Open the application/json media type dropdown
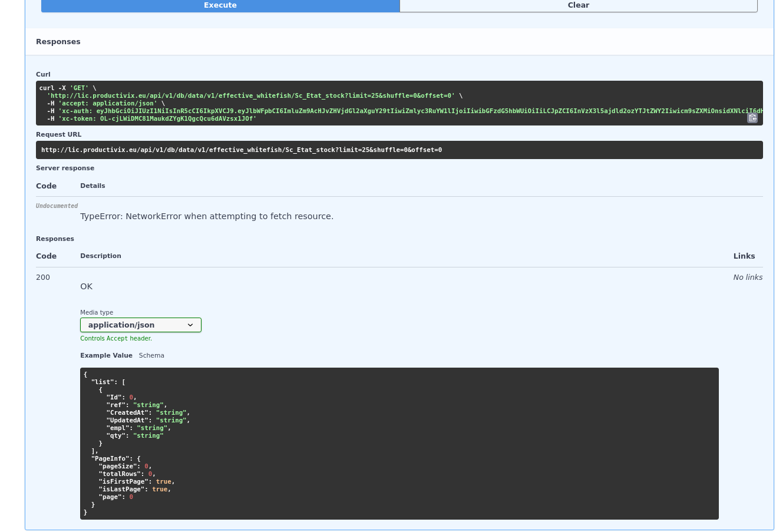 pyautogui.click(x=140, y=325)
